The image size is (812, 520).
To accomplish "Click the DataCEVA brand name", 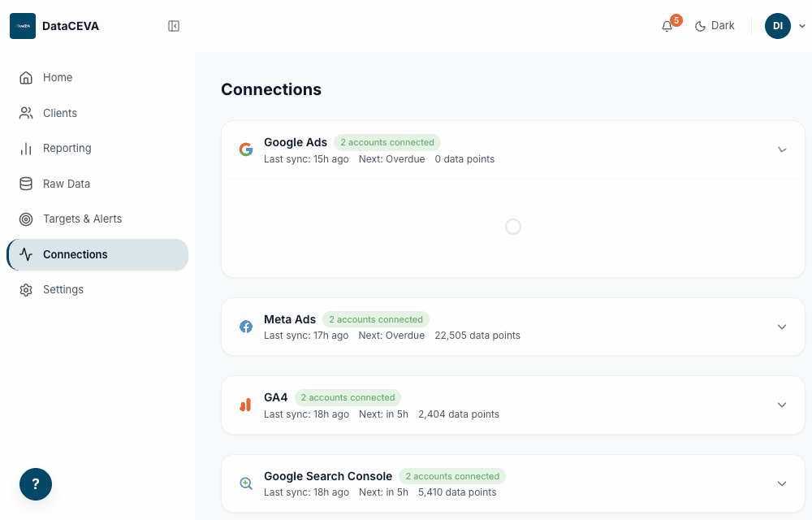I will coord(71,26).
